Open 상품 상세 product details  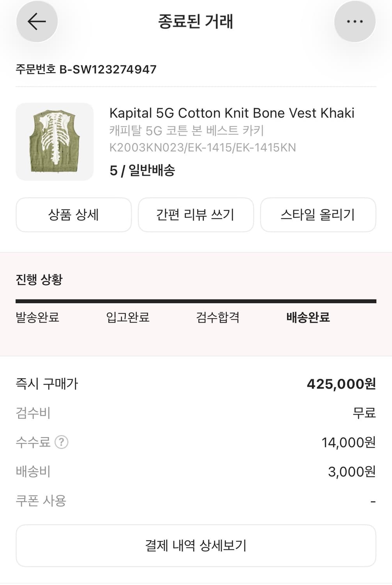[x=73, y=215]
